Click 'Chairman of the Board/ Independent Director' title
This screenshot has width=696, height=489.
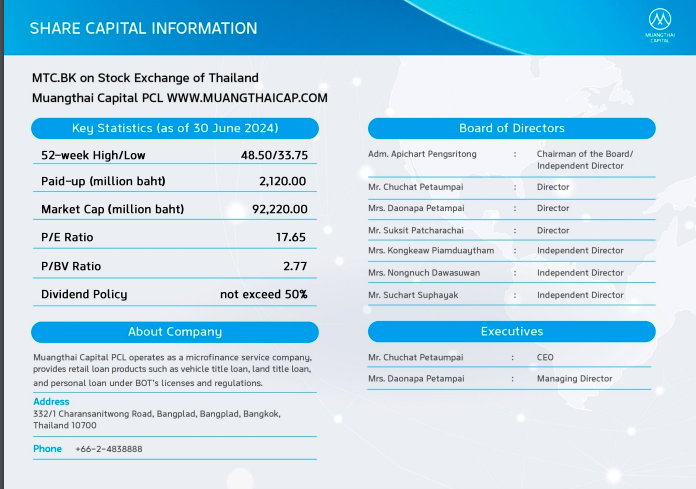(x=585, y=160)
